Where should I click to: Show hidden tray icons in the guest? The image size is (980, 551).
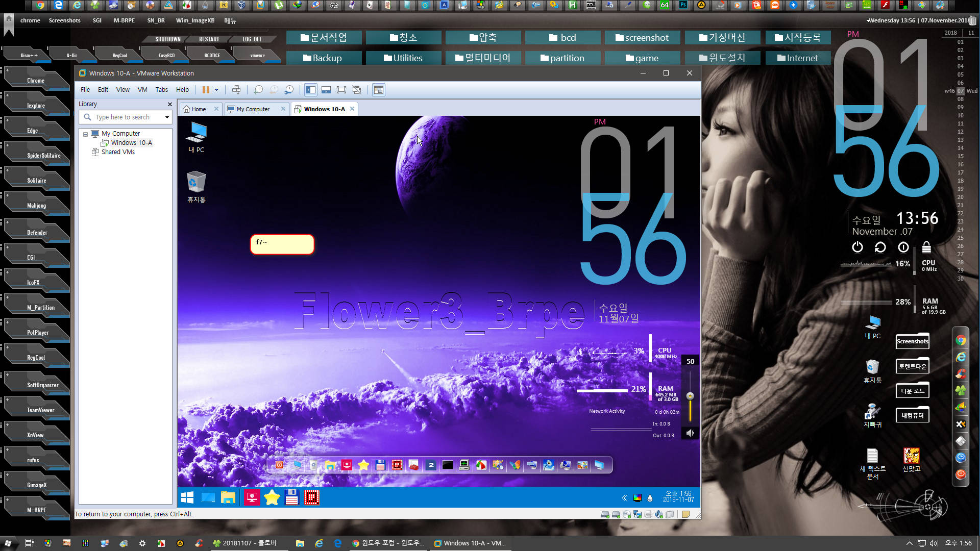click(x=624, y=498)
